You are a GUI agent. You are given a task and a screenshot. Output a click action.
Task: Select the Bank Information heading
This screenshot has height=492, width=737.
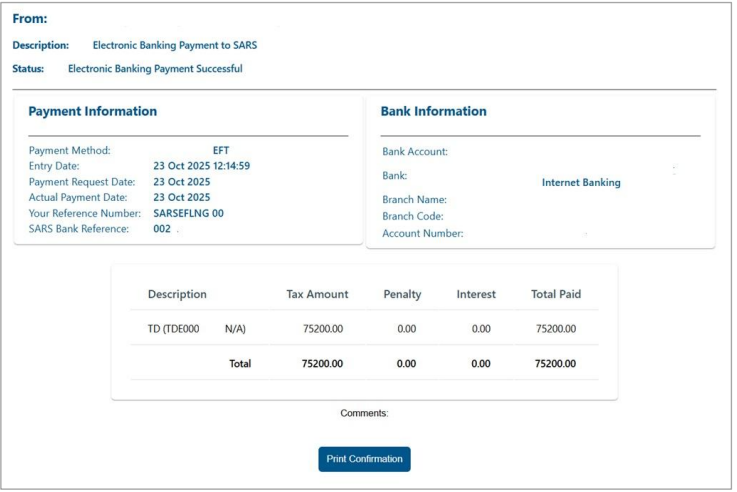[433, 112]
